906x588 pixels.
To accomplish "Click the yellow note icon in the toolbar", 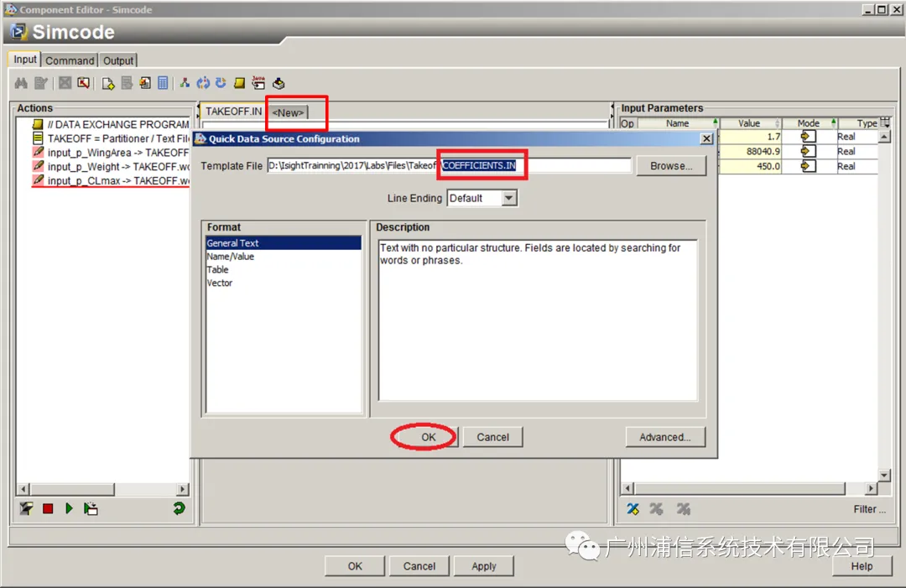I will (x=239, y=83).
